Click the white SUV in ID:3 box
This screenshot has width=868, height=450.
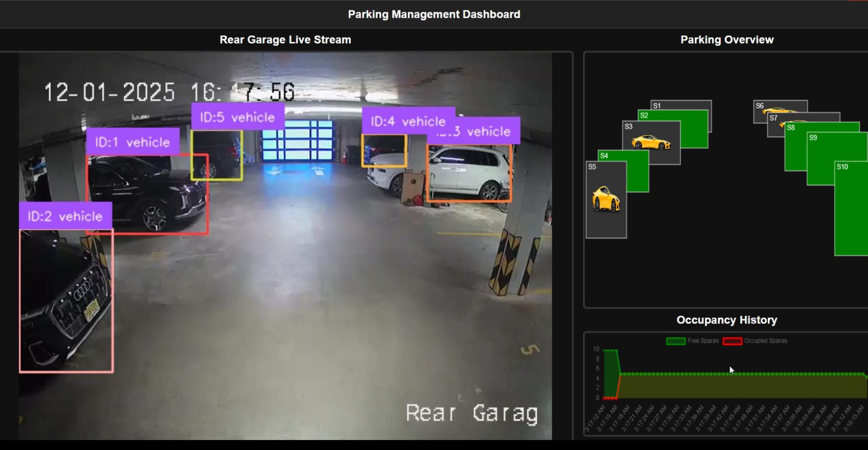click(469, 173)
